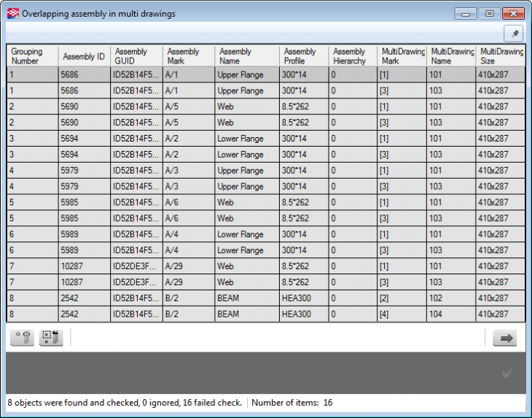This screenshot has height=418, width=532.
Task: Click the MultiDrawing Size column header
Action: [x=501, y=56]
